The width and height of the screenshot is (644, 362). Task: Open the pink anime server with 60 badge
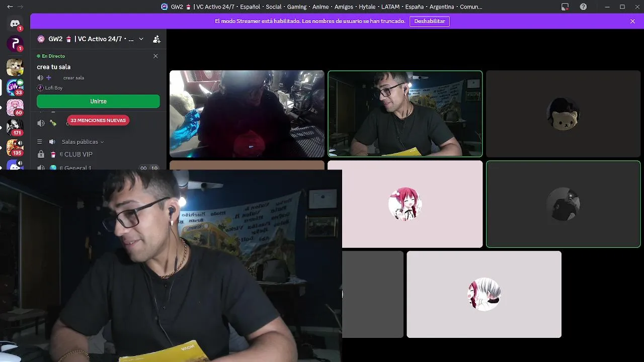[15, 107]
